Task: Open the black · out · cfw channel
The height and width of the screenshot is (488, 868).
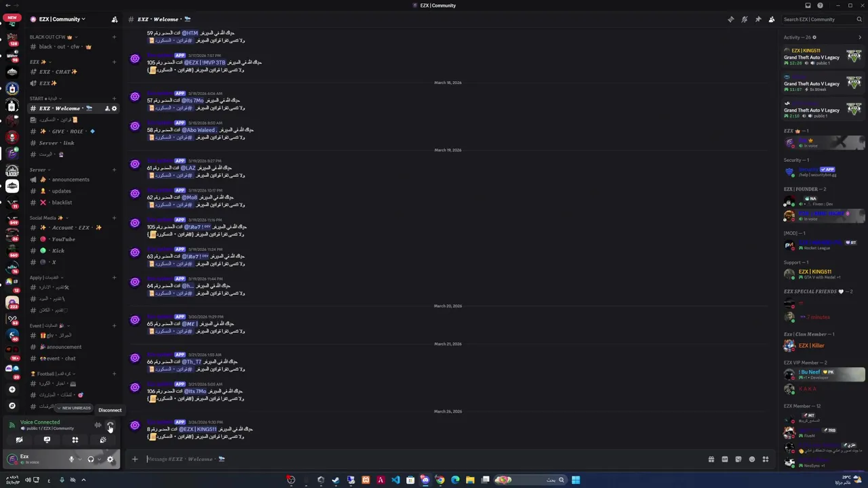Action: 73,47
